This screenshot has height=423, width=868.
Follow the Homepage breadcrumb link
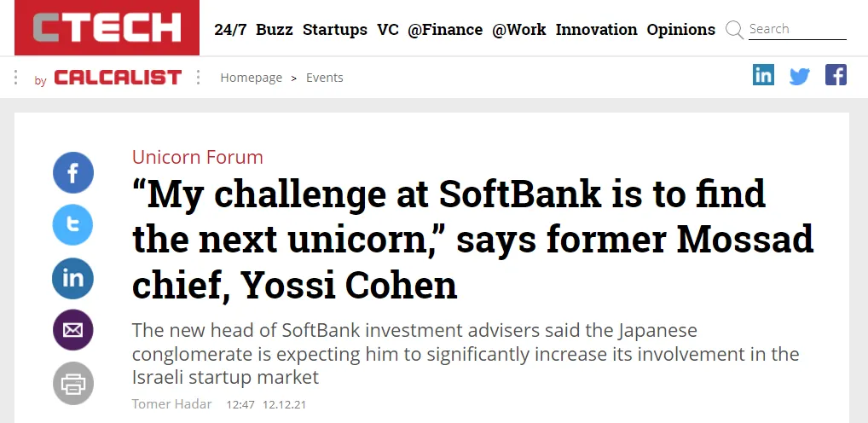251,78
